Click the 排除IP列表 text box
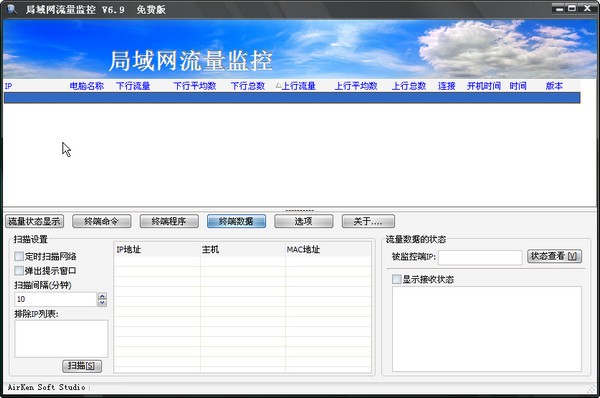 pos(61,339)
